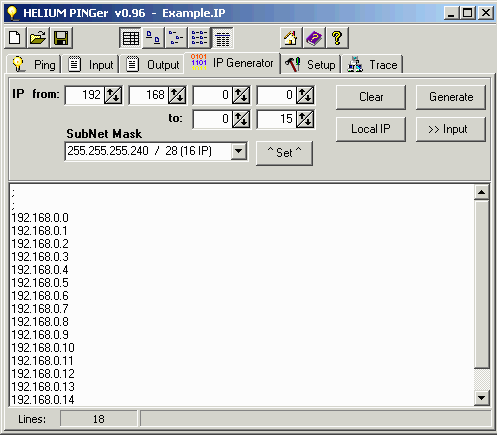
Task: Click the Clear button
Action: [371, 97]
